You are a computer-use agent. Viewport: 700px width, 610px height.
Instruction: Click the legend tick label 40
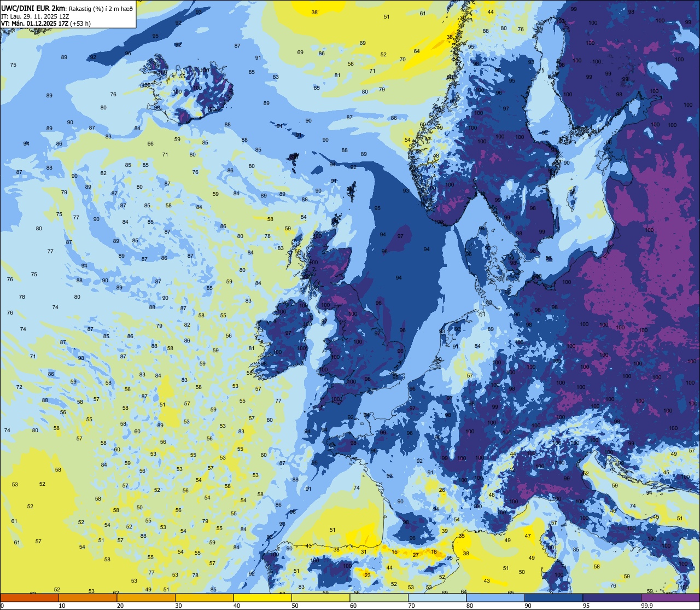tap(237, 606)
